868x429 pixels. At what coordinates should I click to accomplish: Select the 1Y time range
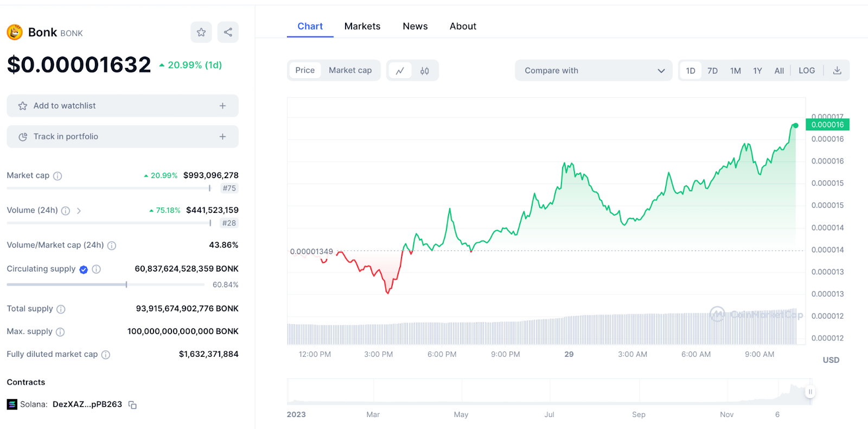[x=758, y=71]
